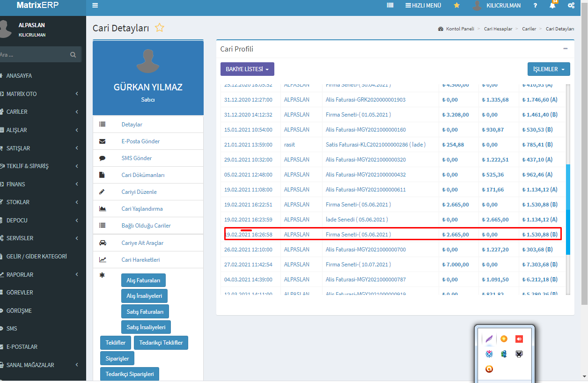Click the help question mark icon
Screen dimensions: 588x383
click(x=535, y=6)
